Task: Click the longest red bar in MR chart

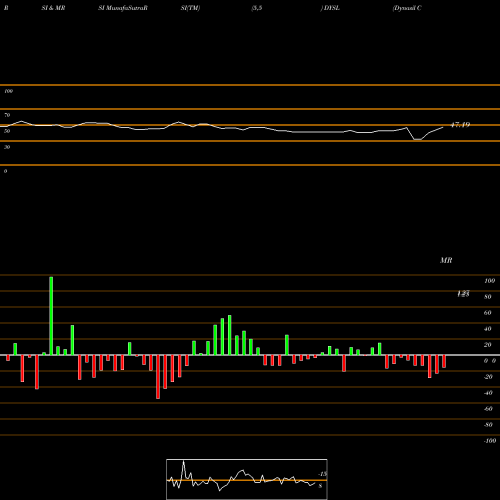Action: [x=158, y=377]
